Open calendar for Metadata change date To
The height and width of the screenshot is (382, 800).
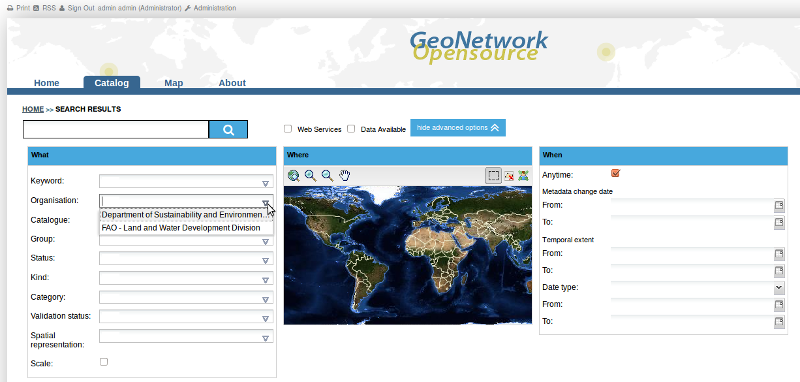coord(779,223)
